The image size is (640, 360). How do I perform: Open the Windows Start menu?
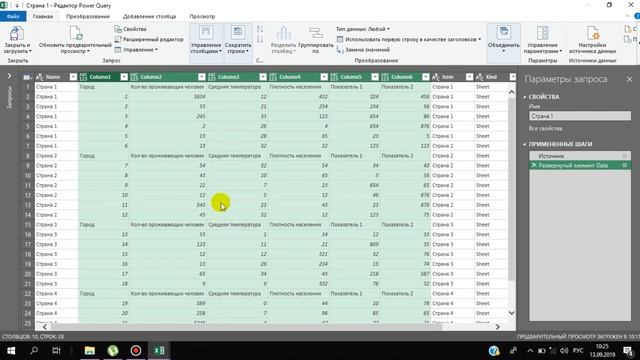[x=11, y=350]
